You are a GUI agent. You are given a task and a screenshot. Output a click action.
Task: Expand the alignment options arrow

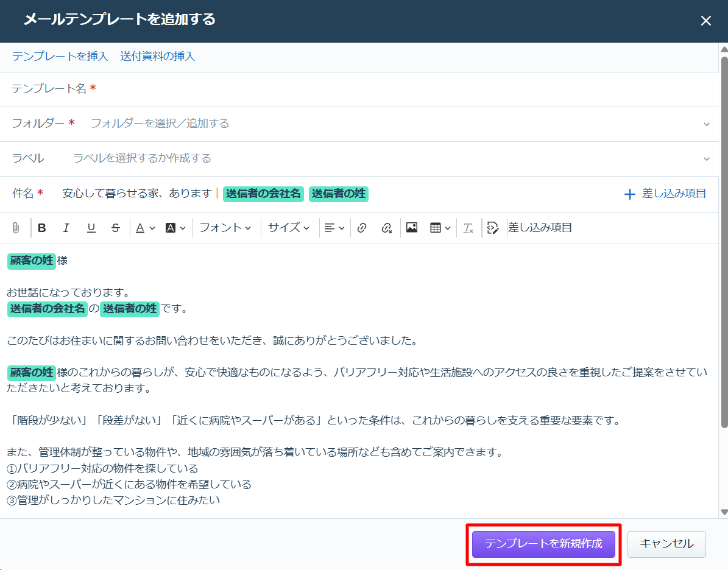point(342,228)
